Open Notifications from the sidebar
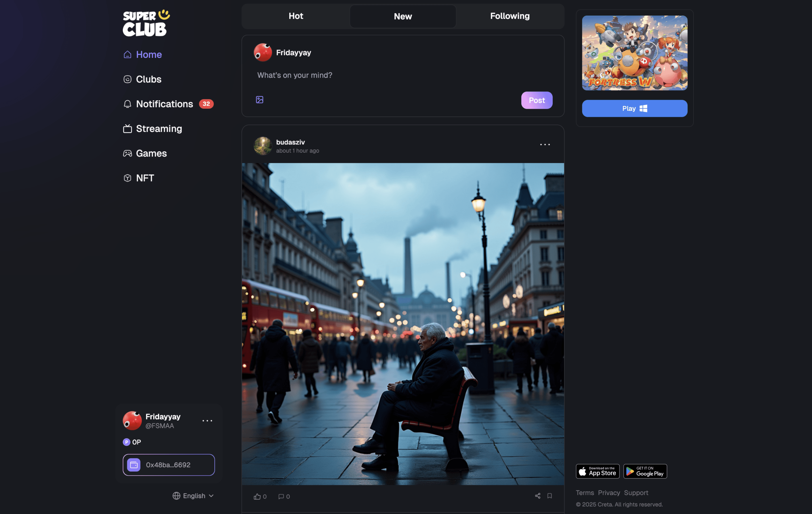This screenshot has width=812, height=514. (164, 104)
